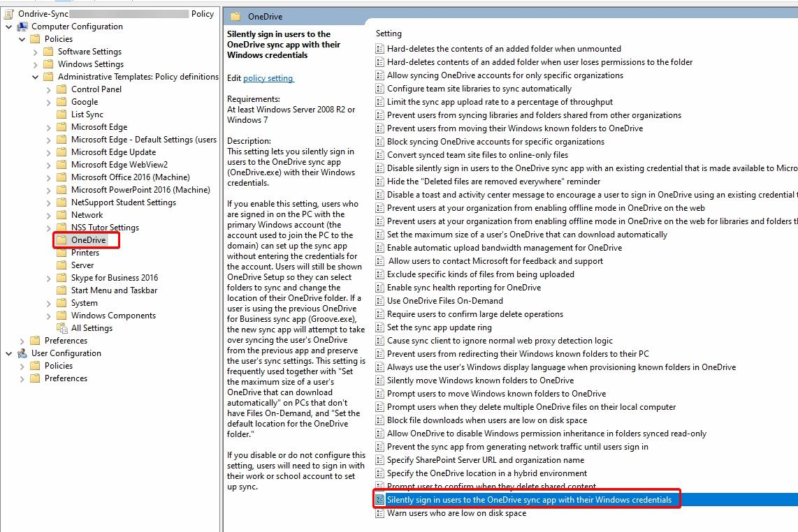Select Block syncing OneDrive accounts for specific organizations
The image size is (798, 532).
[x=495, y=142]
